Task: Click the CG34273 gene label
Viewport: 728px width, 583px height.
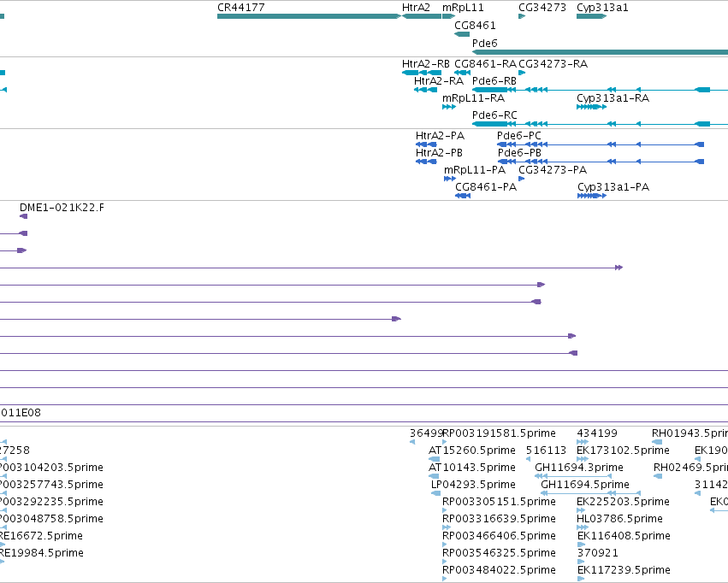Action: (542, 8)
